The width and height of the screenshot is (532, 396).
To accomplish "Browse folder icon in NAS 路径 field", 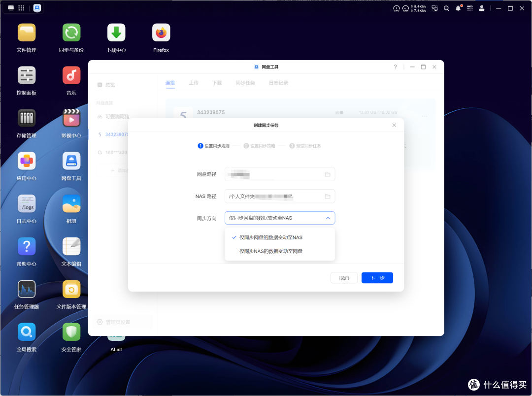I will tap(328, 196).
